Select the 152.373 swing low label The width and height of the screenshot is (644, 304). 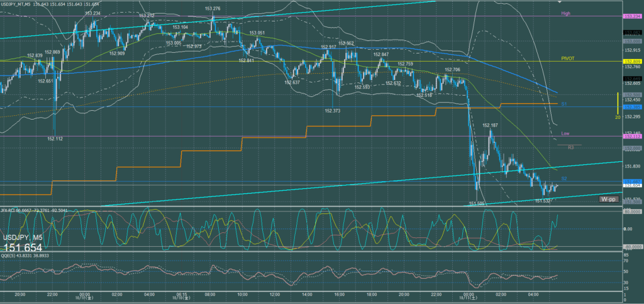point(333,110)
